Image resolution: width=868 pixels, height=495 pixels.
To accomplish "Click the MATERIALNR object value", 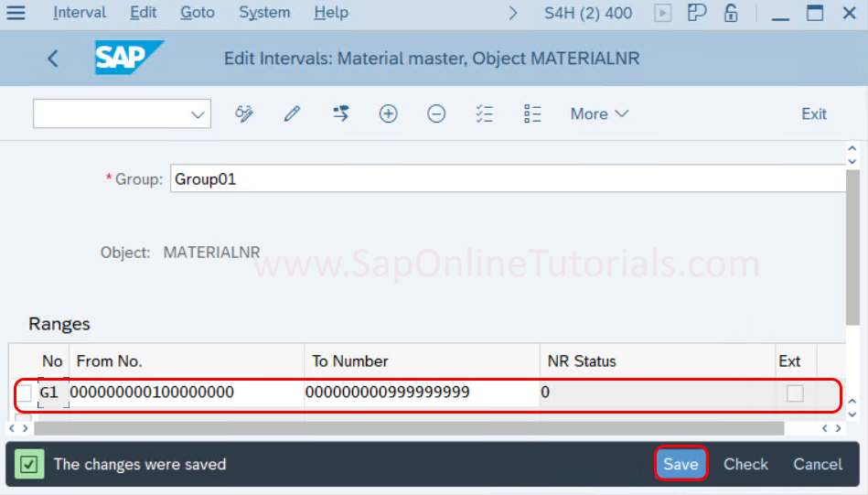I will pos(211,253).
